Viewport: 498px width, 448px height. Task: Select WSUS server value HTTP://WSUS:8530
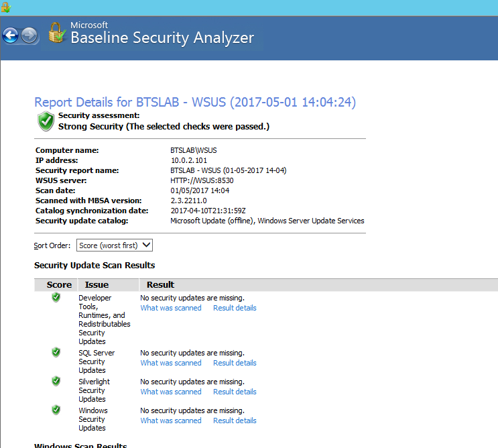[202, 180]
